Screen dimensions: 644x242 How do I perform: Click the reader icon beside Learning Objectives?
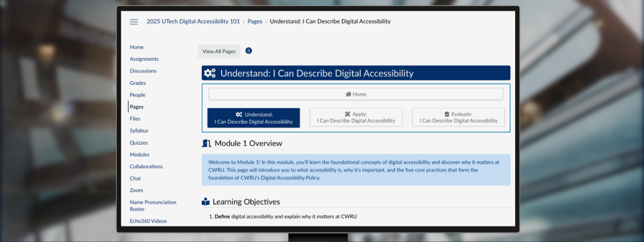pos(206,202)
